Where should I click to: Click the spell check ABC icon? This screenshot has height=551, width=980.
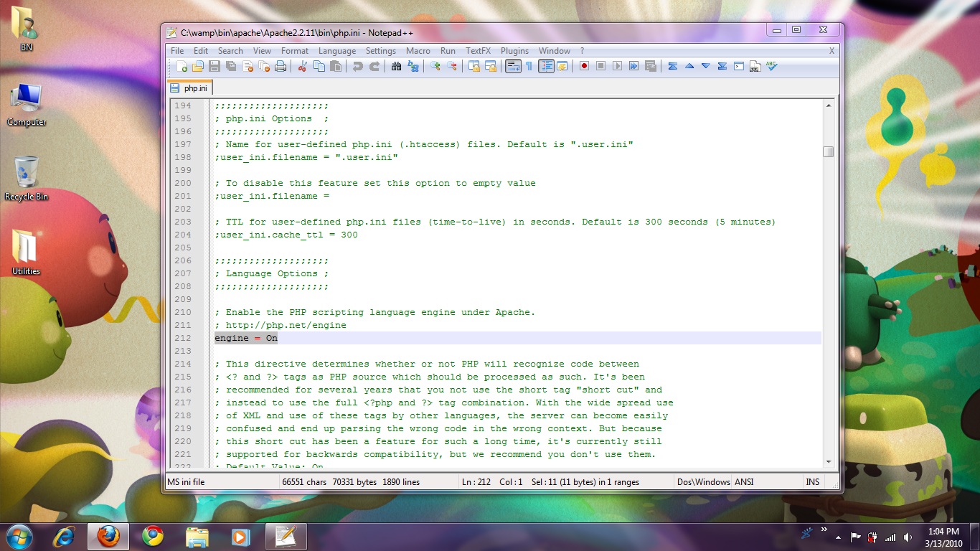tap(771, 66)
